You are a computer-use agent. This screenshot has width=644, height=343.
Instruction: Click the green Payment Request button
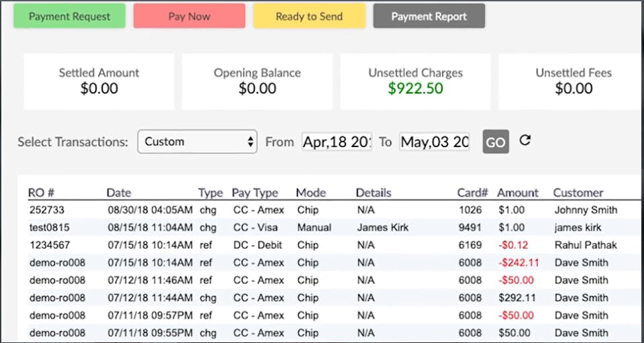[69, 16]
